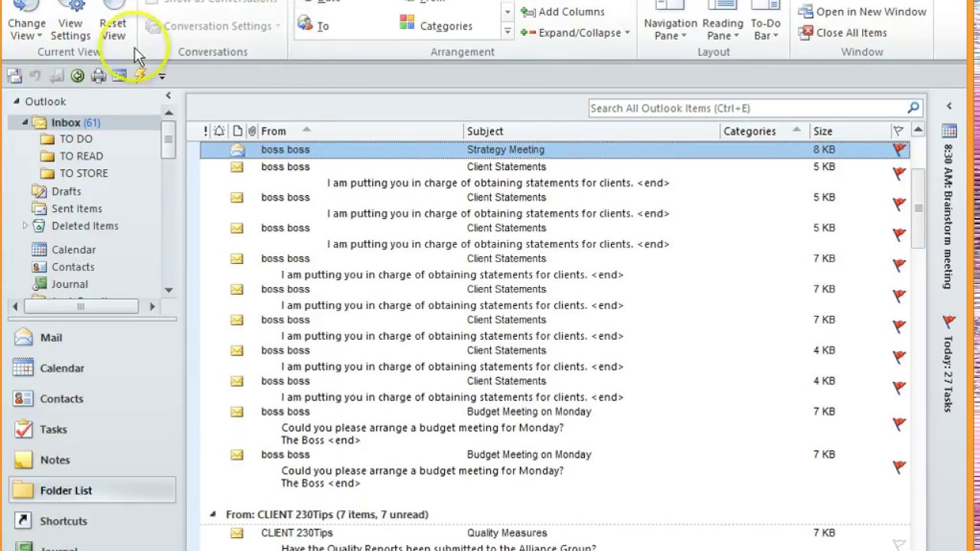
Task: Sort messages by the Categories column header
Action: (x=765, y=131)
